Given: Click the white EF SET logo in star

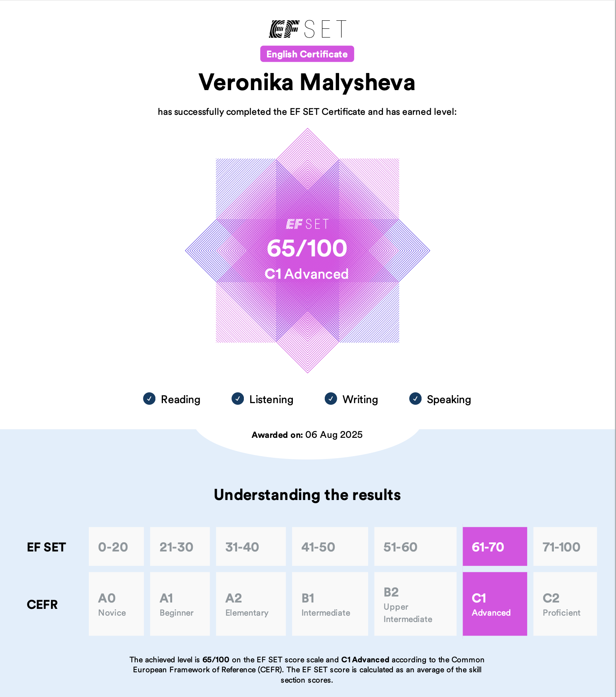Looking at the screenshot, I should coord(307,224).
